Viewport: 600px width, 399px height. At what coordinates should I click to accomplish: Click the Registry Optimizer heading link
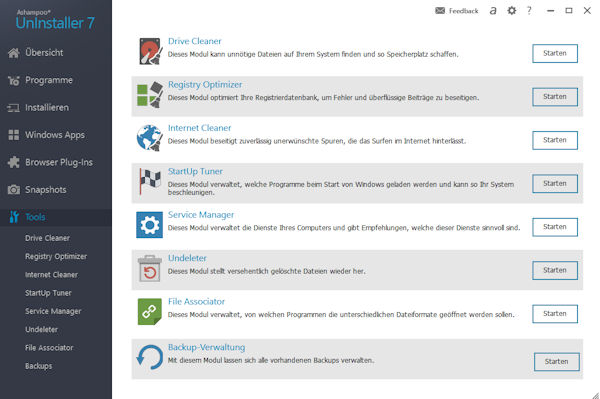(205, 85)
